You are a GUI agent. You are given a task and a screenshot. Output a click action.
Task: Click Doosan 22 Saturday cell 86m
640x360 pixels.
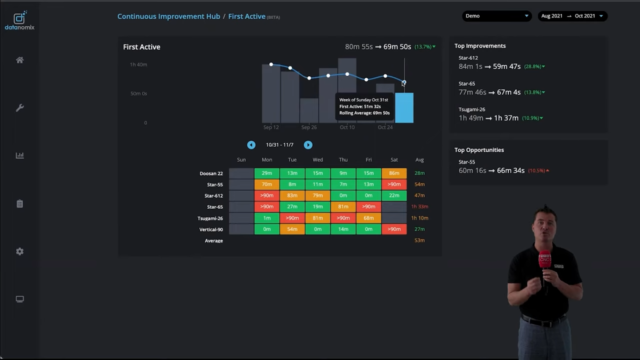[x=394, y=173]
